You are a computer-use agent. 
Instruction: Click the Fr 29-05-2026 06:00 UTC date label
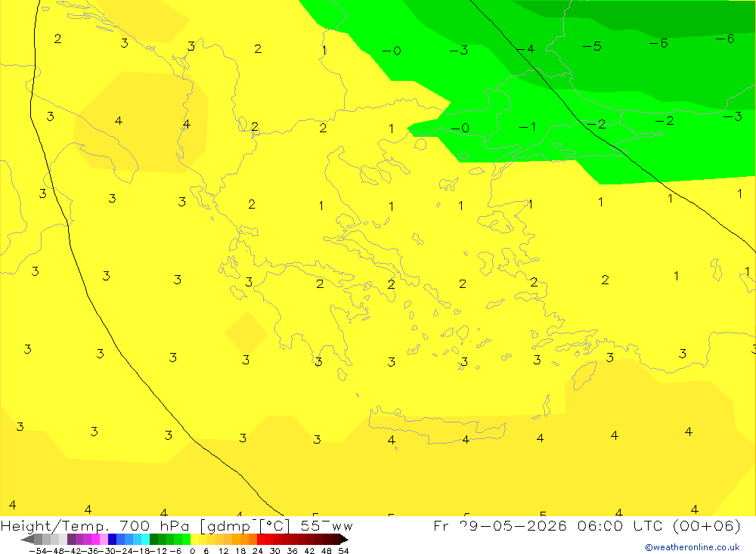tap(587, 525)
